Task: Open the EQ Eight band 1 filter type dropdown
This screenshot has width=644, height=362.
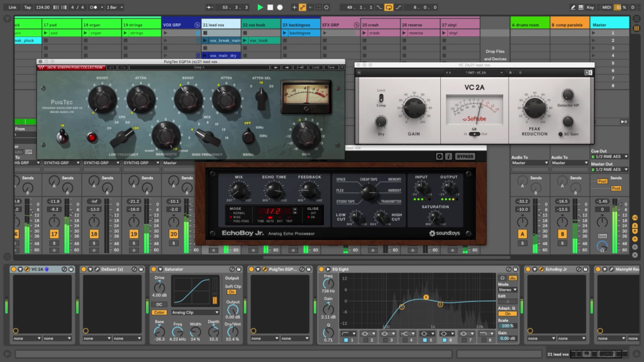Action: tap(347, 334)
